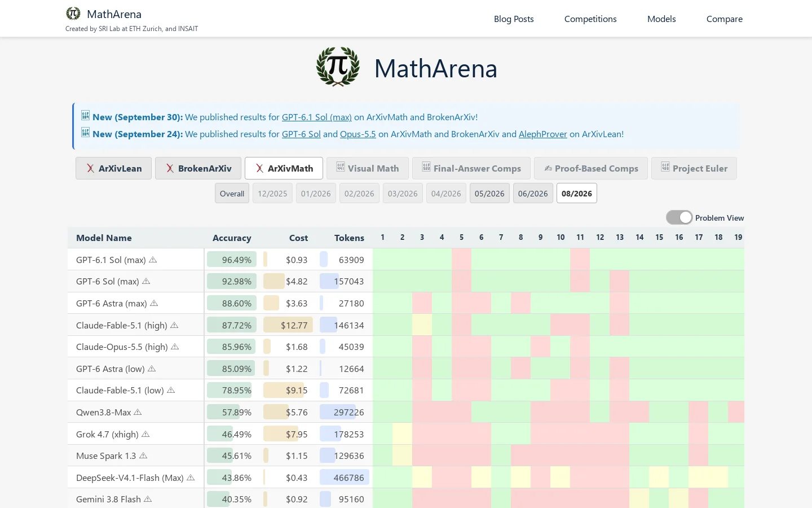The height and width of the screenshot is (508, 812).
Task: Click problem 13 column header
Action: pyautogui.click(x=620, y=237)
